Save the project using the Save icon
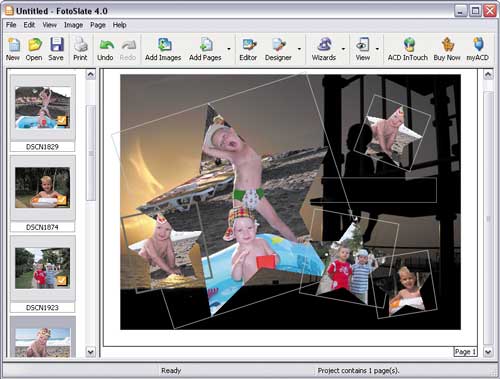 tap(56, 49)
